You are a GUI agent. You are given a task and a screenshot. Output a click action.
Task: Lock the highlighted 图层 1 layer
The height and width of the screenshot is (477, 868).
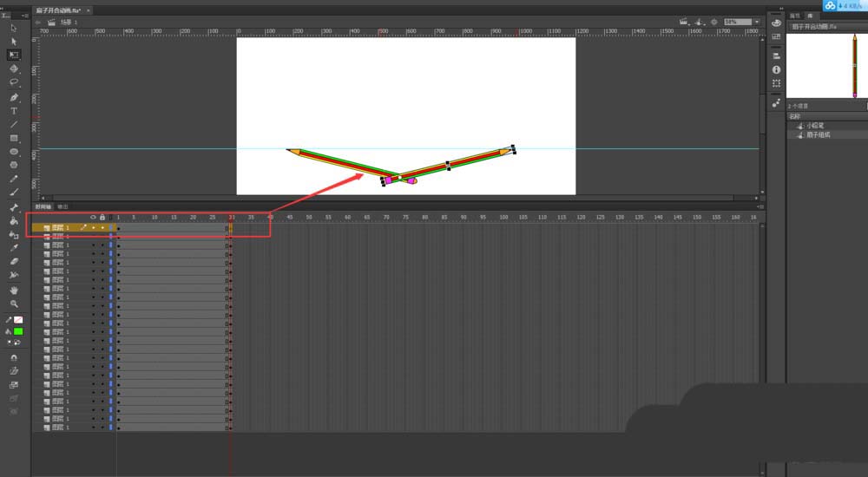pyautogui.click(x=102, y=227)
